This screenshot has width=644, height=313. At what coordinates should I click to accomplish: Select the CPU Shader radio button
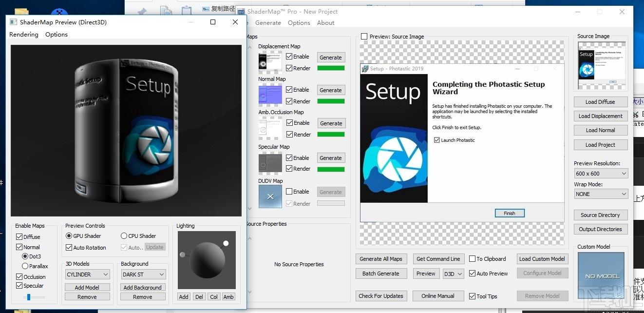[x=124, y=236]
